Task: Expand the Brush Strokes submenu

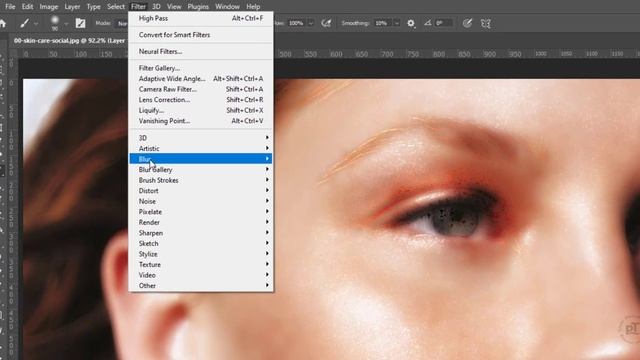Action: point(201,180)
